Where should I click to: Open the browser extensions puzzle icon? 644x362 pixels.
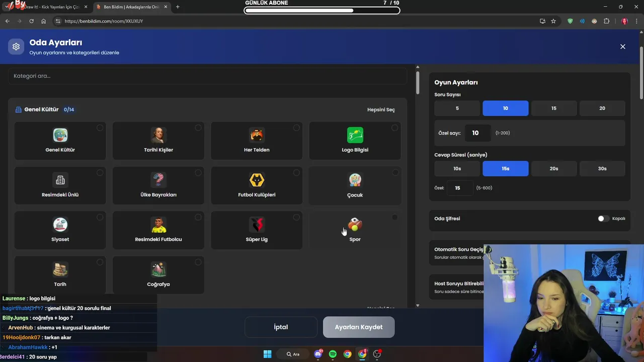(606, 21)
